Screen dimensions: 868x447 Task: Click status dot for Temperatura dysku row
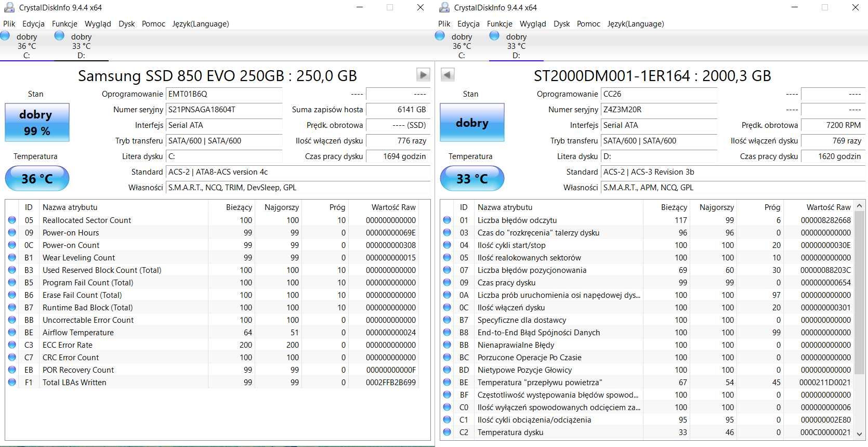tap(447, 432)
